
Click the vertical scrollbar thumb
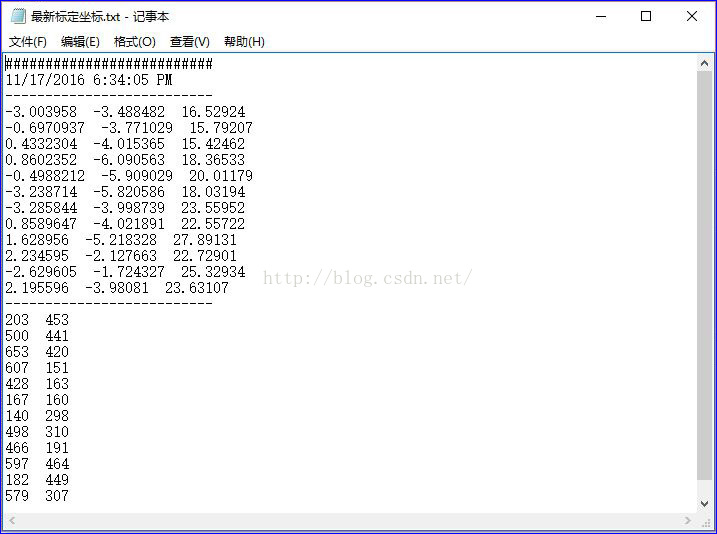[704, 275]
